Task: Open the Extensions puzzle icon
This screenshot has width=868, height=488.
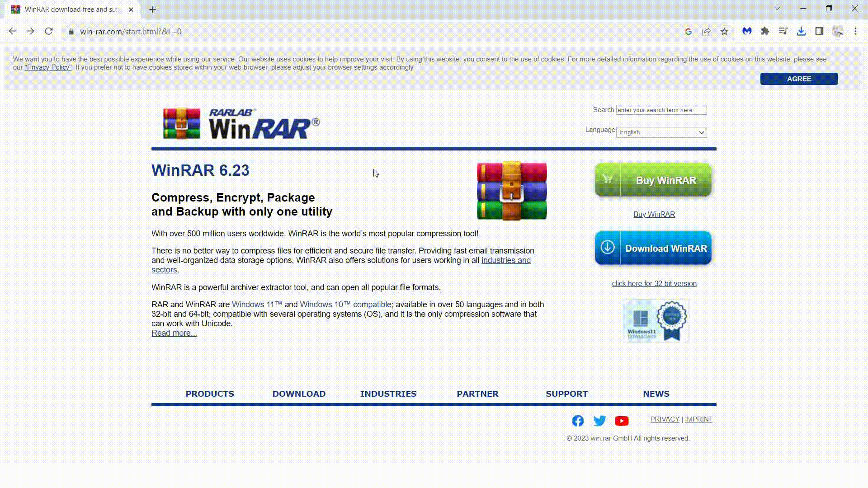Action: point(765,31)
